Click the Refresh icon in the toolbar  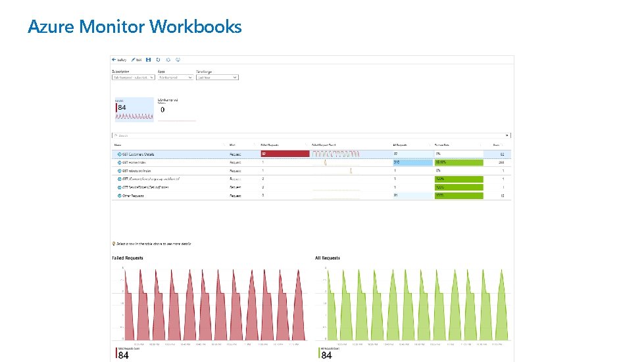[x=158, y=60]
